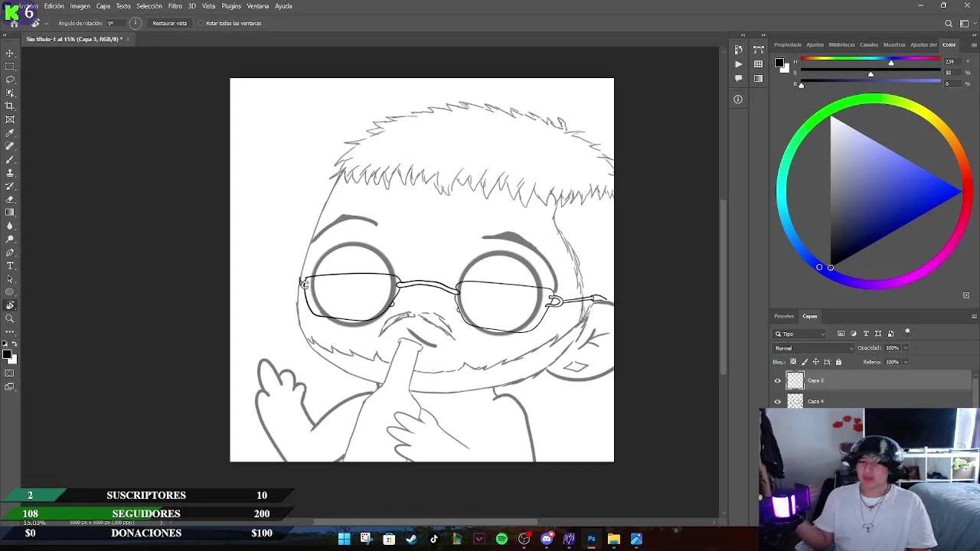Toggle lock all padlock icon
Viewport: 980px width, 551px height.
click(838, 362)
